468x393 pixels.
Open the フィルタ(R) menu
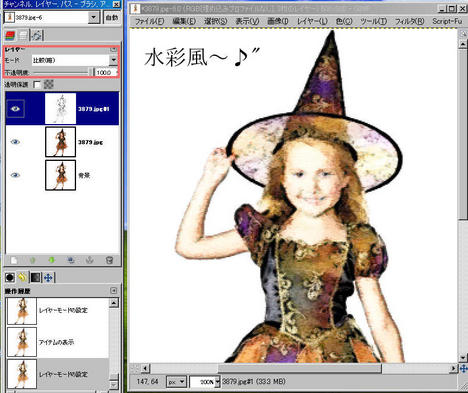point(409,21)
